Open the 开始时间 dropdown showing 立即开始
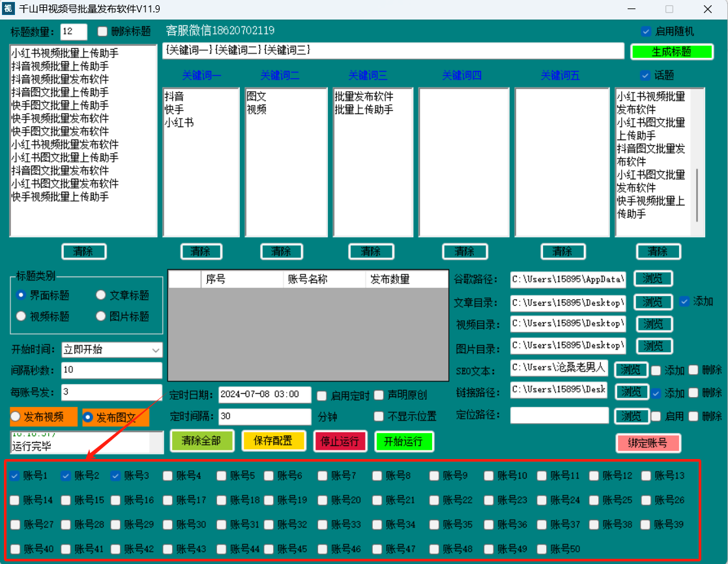This screenshot has height=564, width=728. [x=111, y=349]
